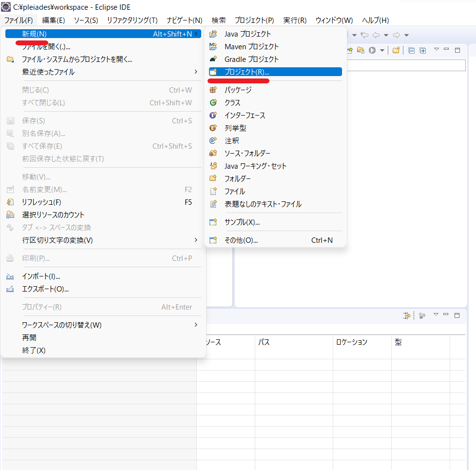
Task: Open dropdown next to Forward arrow
Action: 406,35
